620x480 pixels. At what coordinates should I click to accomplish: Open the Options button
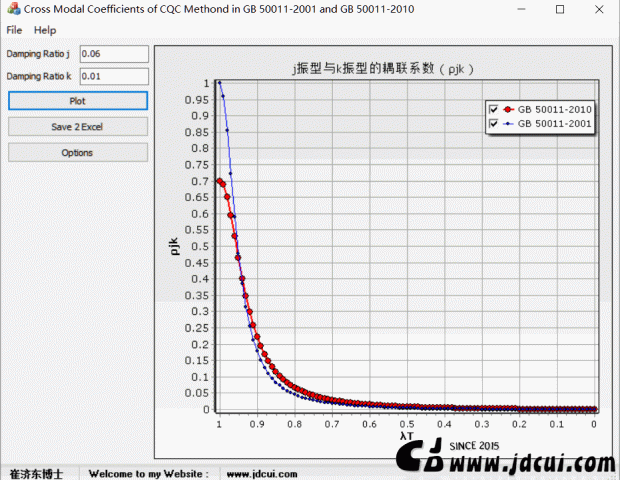pos(78,153)
